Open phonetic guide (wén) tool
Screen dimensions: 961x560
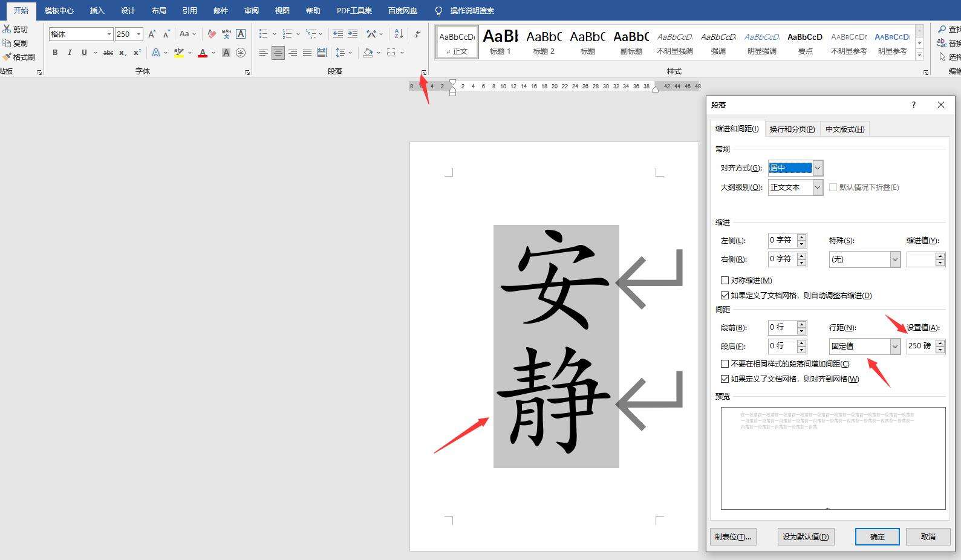pos(226,34)
